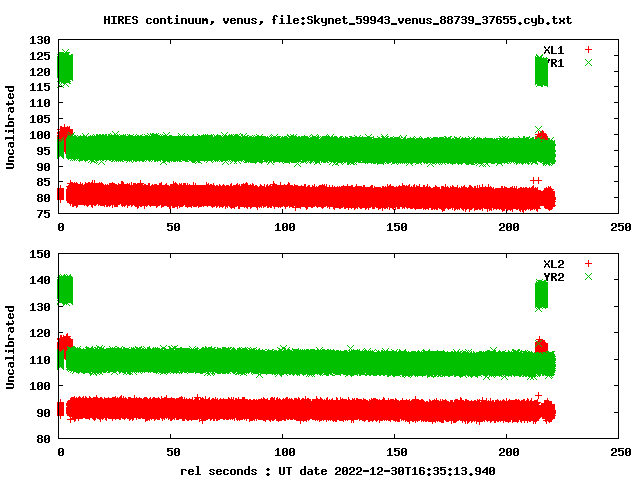640x480 pixels.
Task: Click the 50 x-axis tick under bottom plot
Action: pos(173,452)
